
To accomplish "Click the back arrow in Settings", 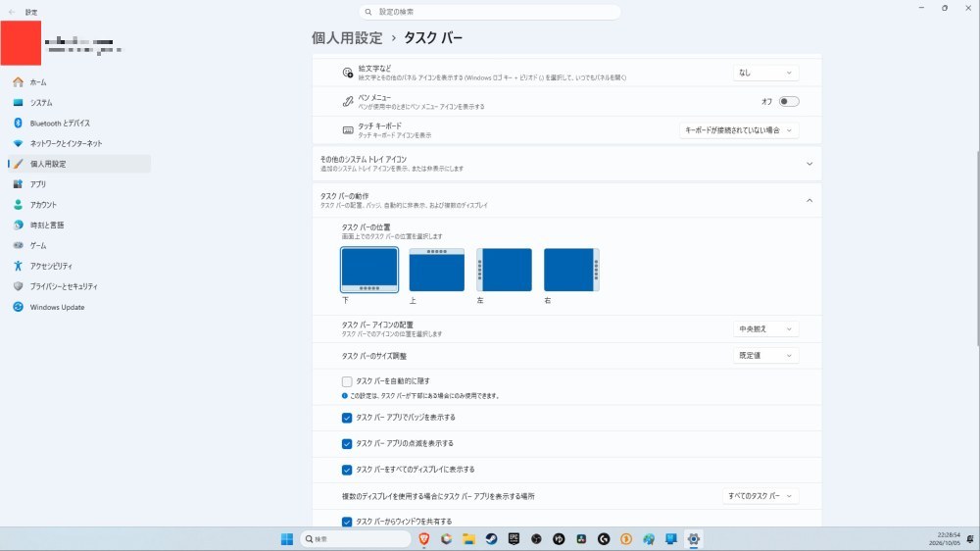I will tap(12, 12).
